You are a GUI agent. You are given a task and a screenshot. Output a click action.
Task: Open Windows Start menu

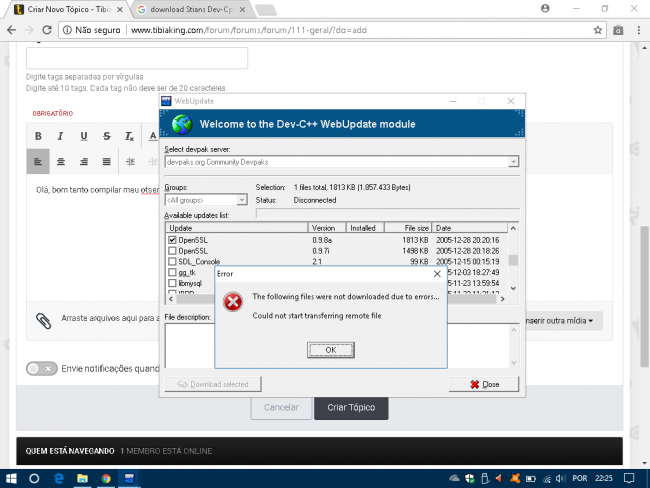(x=11, y=478)
